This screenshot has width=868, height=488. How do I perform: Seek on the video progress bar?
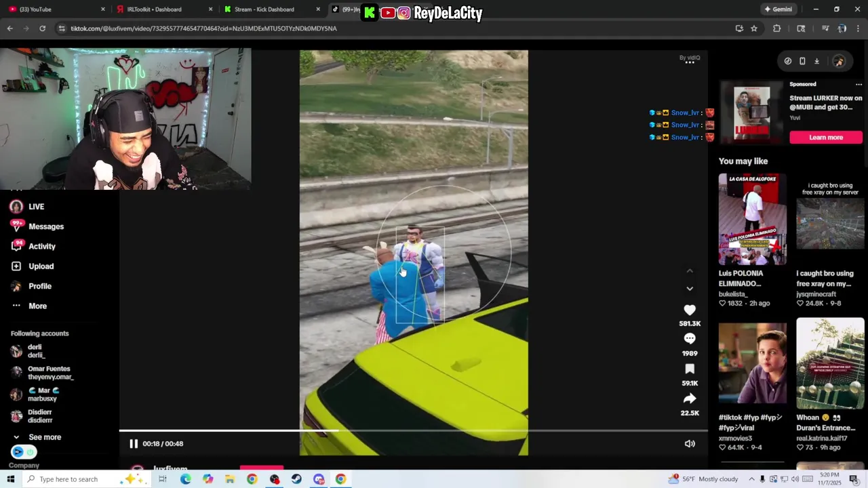click(414, 430)
